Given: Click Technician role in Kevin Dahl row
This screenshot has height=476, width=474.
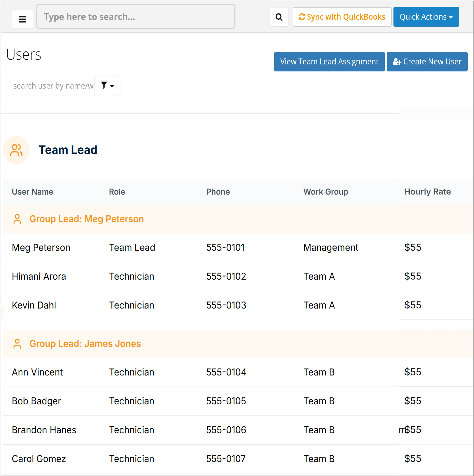Looking at the screenshot, I should (x=131, y=305).
